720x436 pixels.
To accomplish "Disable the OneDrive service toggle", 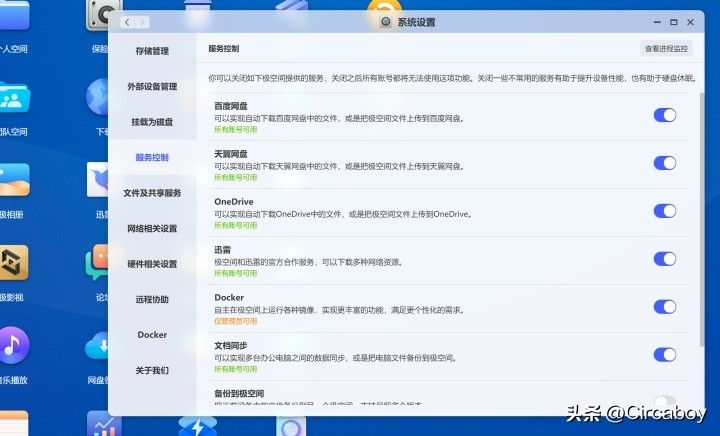I will 665,211.
